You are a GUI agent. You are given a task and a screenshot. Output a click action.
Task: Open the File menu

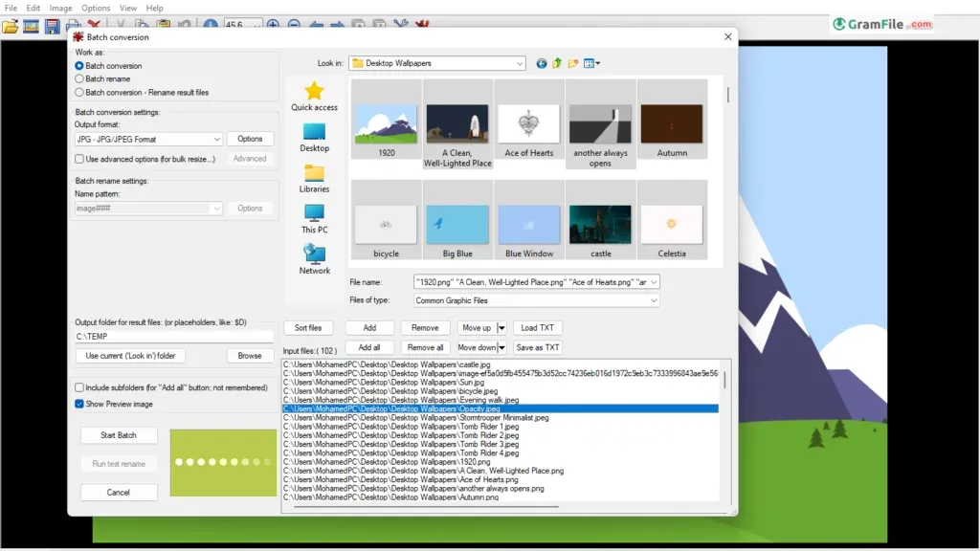[x=11, y=8]
